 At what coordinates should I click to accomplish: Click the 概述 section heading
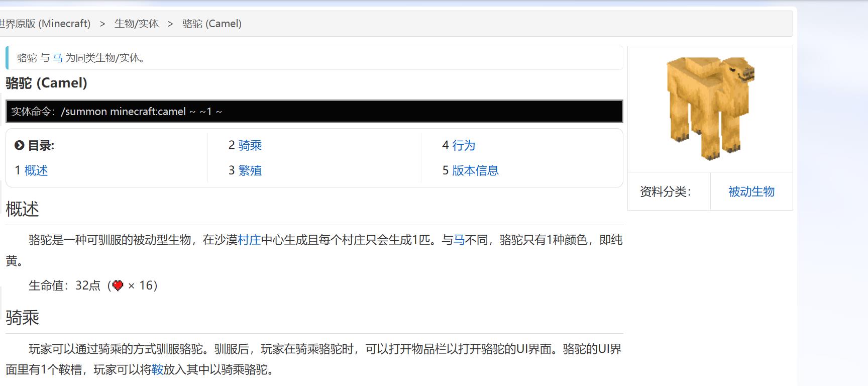coord(22,209)
